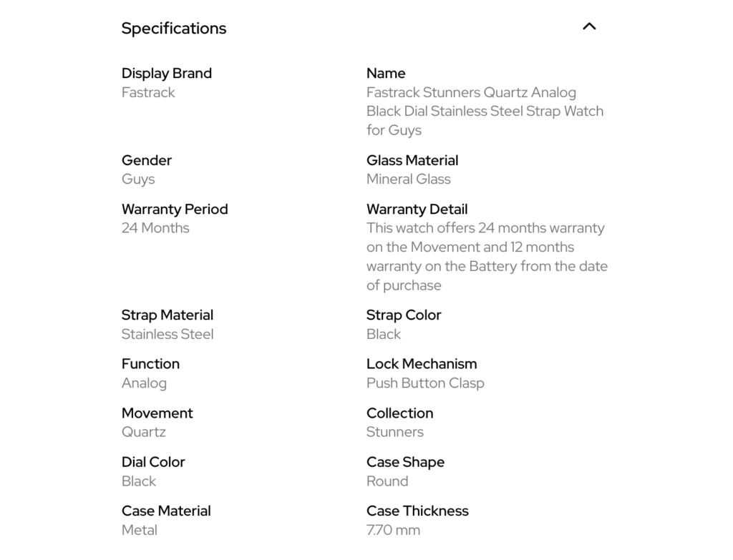Click the Warranty Detail description text
This screenshot has width=733, height=560.
coord(487,257)
